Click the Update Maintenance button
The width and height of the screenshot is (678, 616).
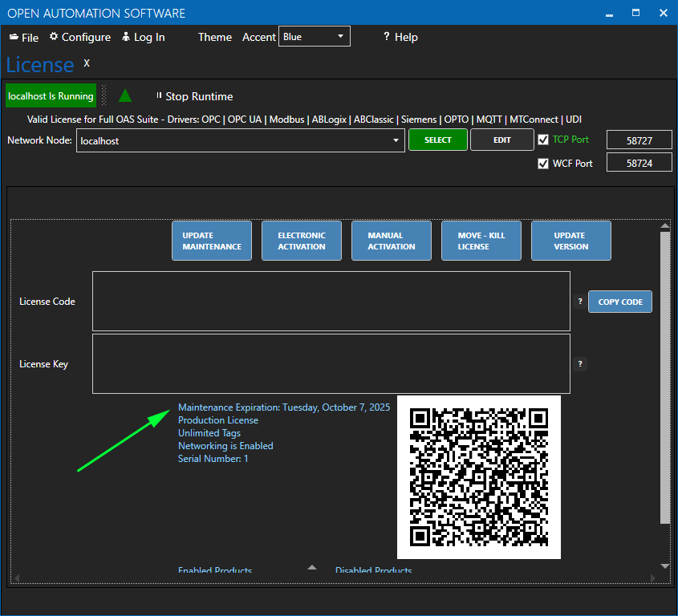212,241
